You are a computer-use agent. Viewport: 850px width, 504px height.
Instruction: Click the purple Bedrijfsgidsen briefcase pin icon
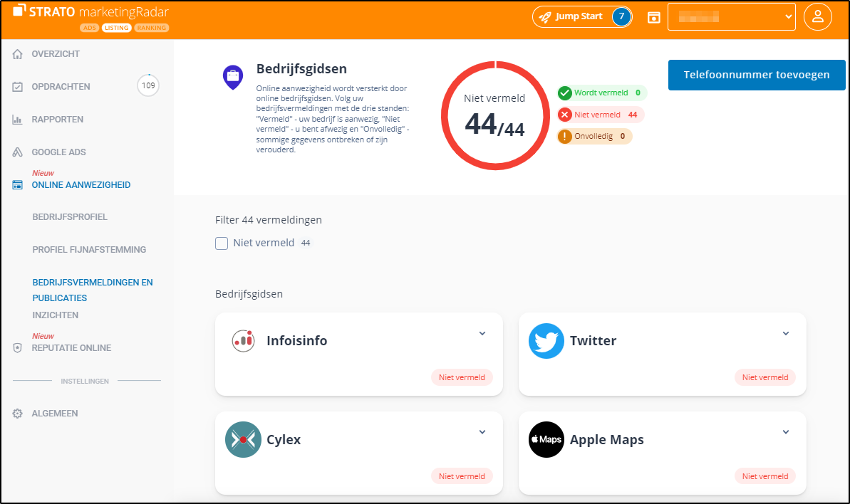tap(233, 77)
